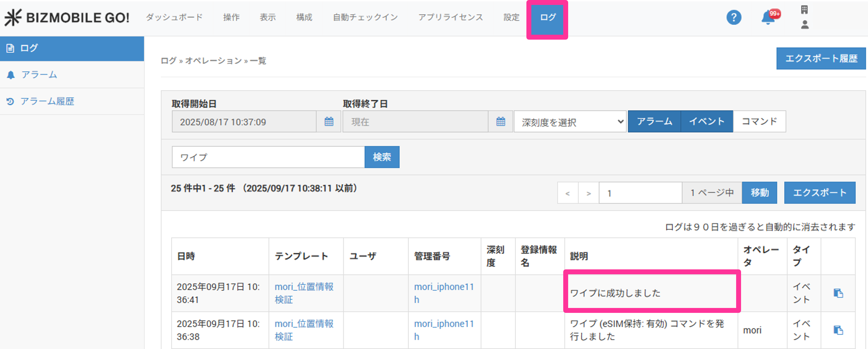Switch to the ダッシュボード menu
Viewport: 868px width, 349px height.
pos(174,17)
